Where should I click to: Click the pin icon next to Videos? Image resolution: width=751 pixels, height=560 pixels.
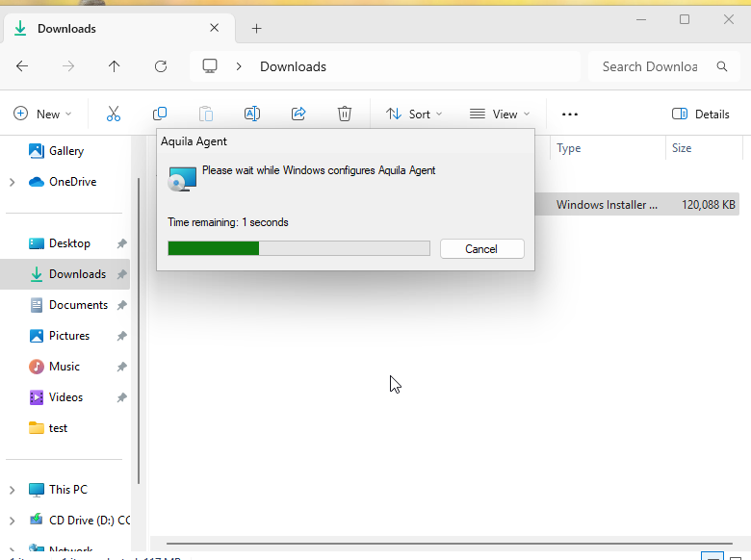click(x=121, y=397)
